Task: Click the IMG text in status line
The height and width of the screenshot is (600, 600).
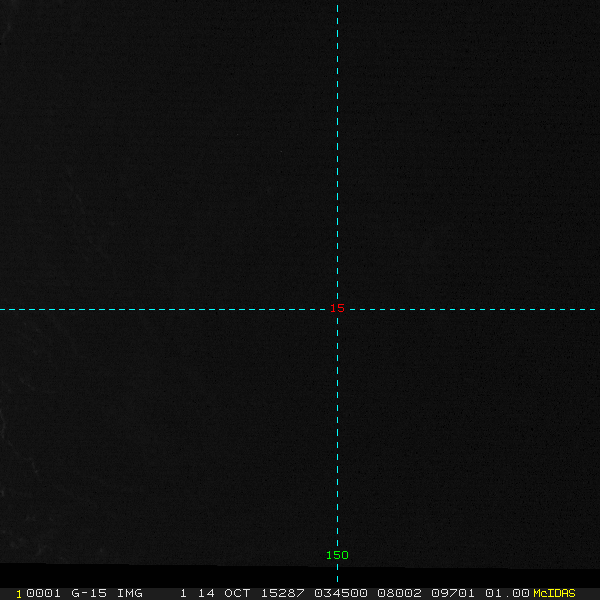Action: click(129, 593)
